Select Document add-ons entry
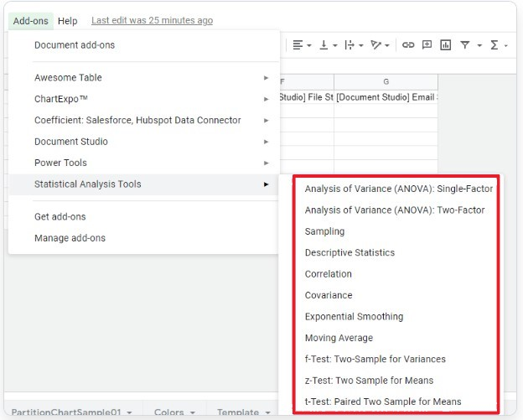Viewport: 523px width, 420px height. (x=143, y=45)
